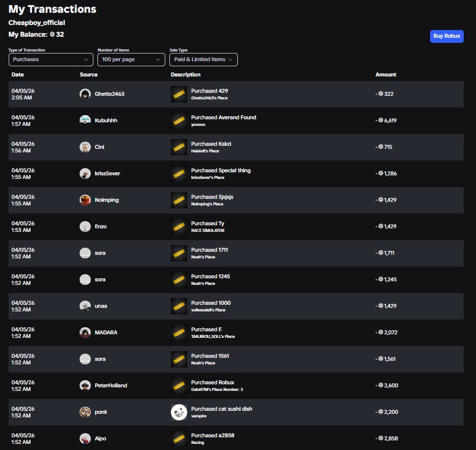Viewport: 476px width, 450px height.
Task: Click the NoImping pumpkin avatar icon
Action: [85, 200]
